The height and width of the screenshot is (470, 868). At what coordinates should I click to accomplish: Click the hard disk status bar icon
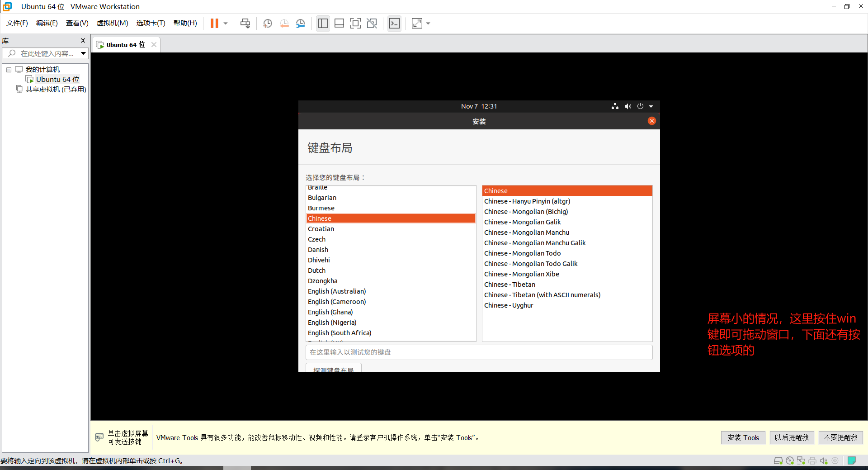coord(778,461)
